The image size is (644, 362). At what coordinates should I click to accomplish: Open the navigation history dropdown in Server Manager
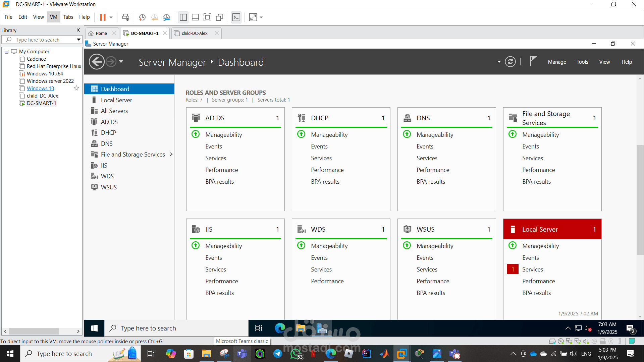(x=121, y=62)
